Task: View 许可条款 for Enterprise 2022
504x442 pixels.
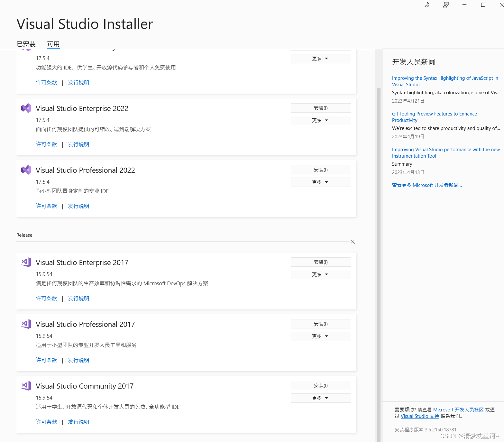Action: [x=46, y=144]
